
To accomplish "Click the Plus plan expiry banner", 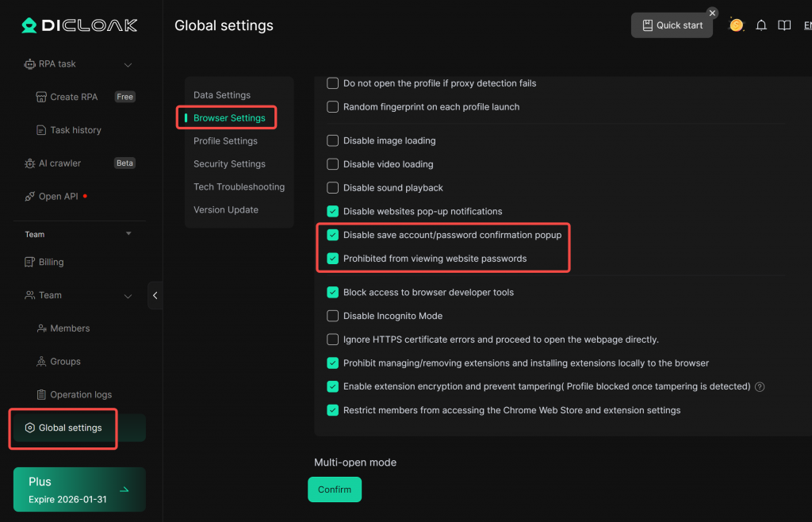I will [79, 489].
